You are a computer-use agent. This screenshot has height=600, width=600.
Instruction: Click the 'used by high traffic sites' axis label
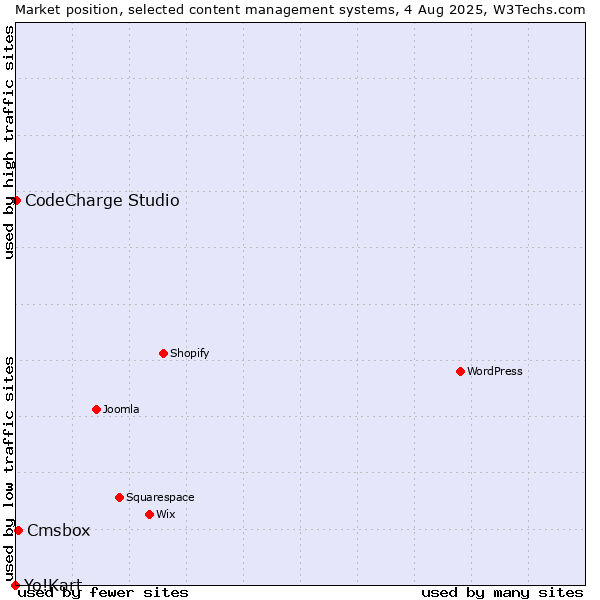(x=8, y=142)
